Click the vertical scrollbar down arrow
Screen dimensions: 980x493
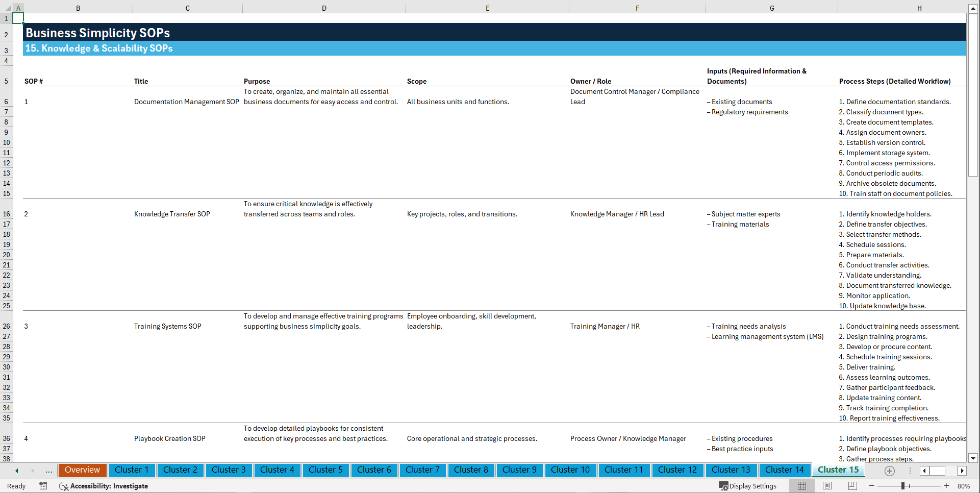973,458
